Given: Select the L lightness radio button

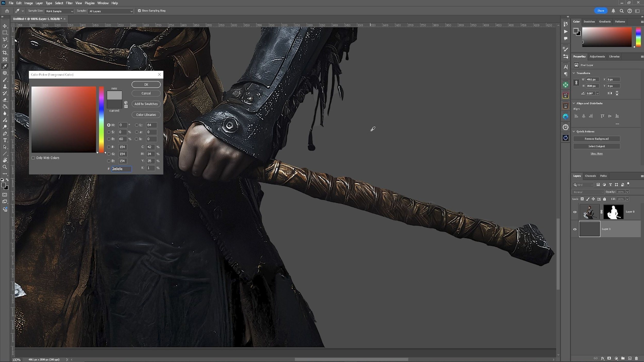Looking at the screenshot, I should pos(137,125).
